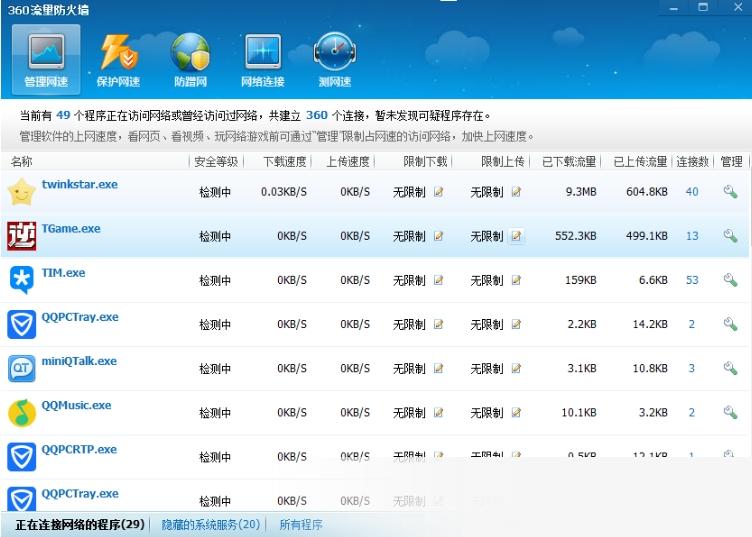The image size is (752, 537).
Task: Open TIM.exe program name link
Action: [63, 272]
